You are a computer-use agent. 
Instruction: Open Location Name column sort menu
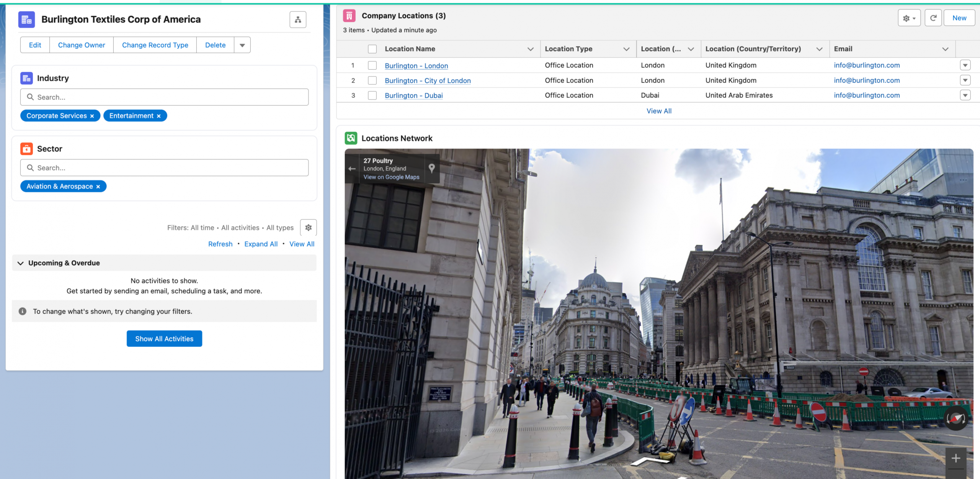(x=530, y=49)
